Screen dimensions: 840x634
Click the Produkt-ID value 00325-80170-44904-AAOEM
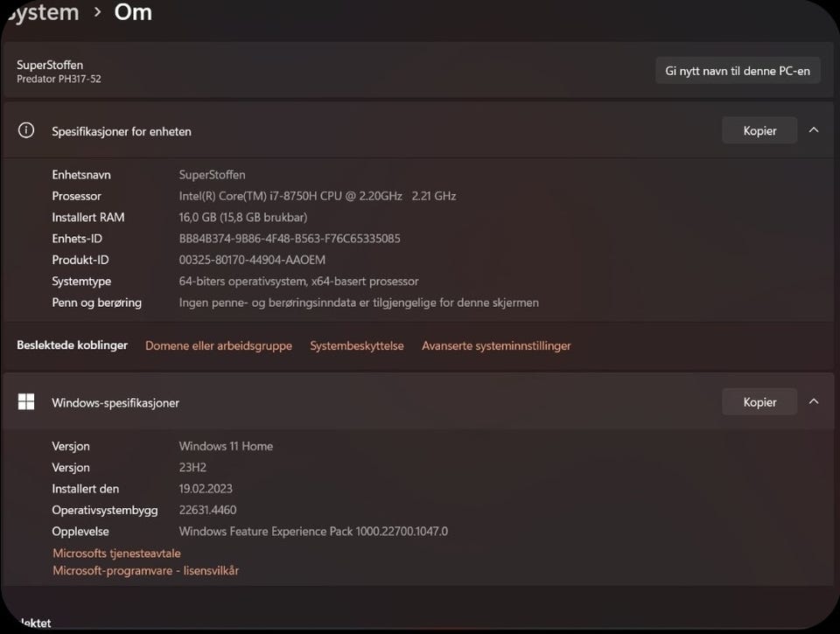pos(252,260)
